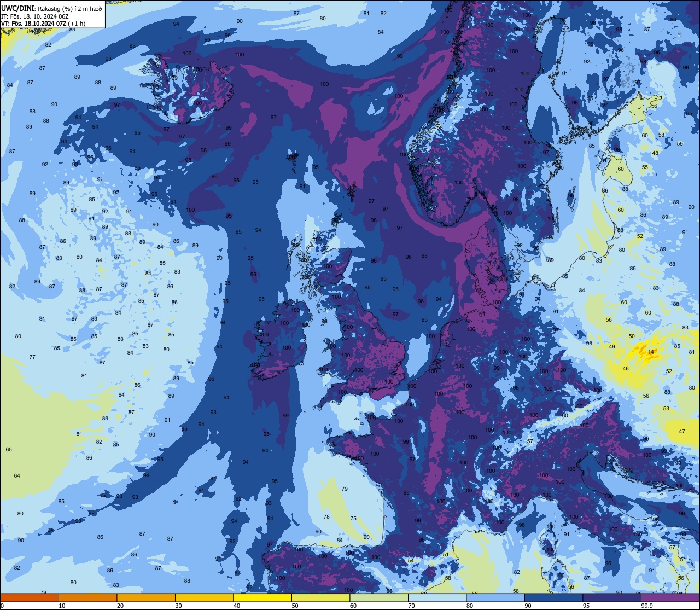Click the map value '47' at the eastern edge
This screenshot has height=610, width=700.
[682, 432]
